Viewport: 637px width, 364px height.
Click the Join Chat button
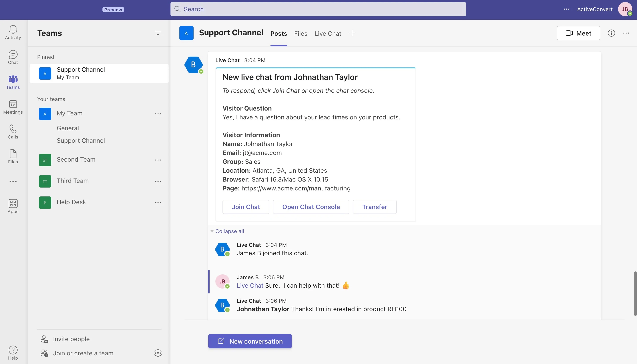[x=246, y=207]
